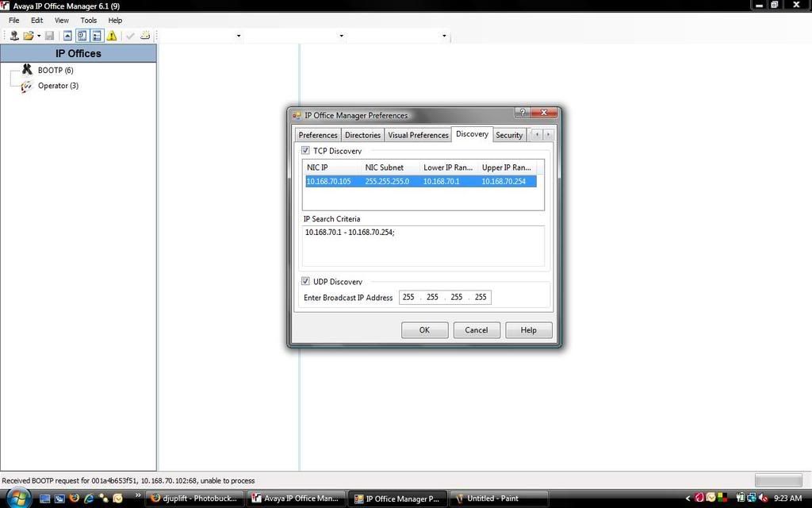Screen dimensions: 812x508
Task: Uncheck the TCP Discovery checkbox
Action: pos(305,150)
